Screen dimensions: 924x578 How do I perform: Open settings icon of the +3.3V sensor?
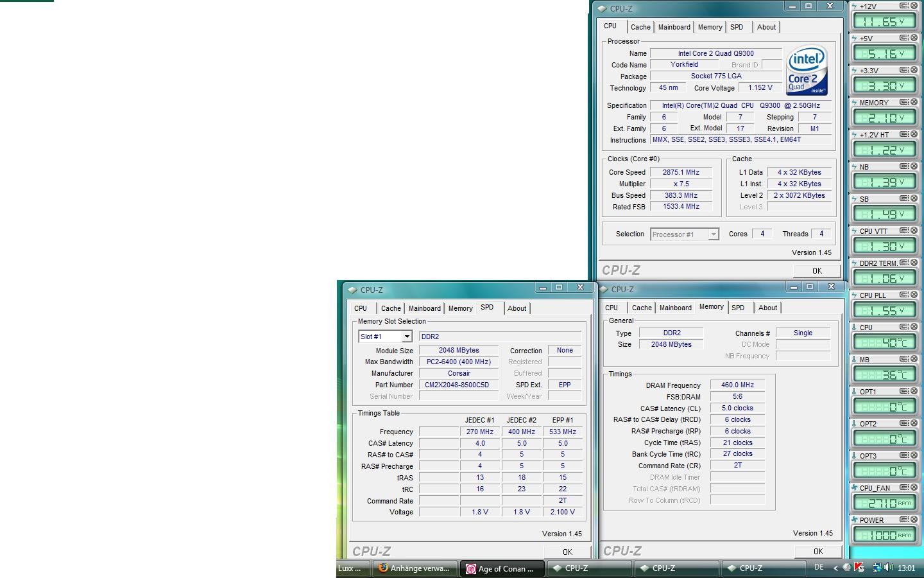pyautogui.click(x=903, y=70)
